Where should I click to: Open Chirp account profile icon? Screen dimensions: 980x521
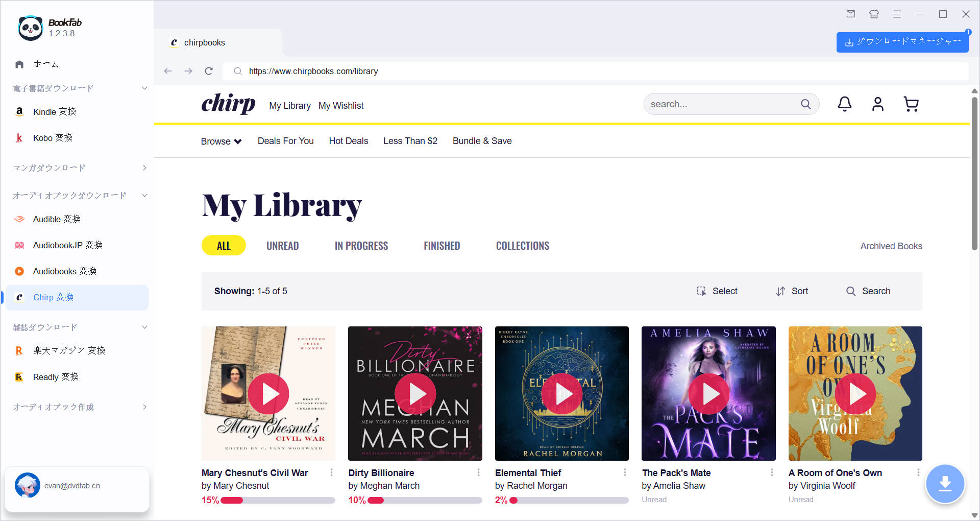point(878,104)
